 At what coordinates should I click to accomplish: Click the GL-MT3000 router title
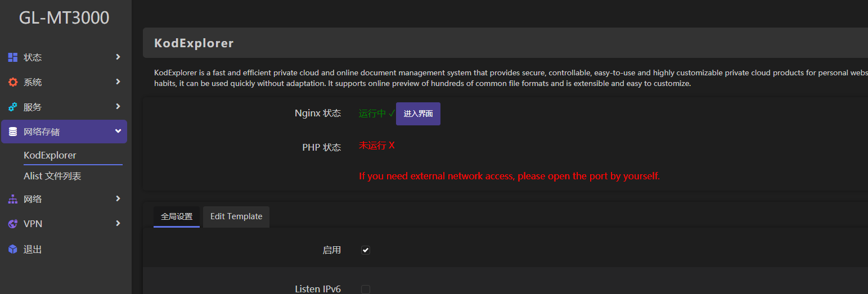point(64,18)
